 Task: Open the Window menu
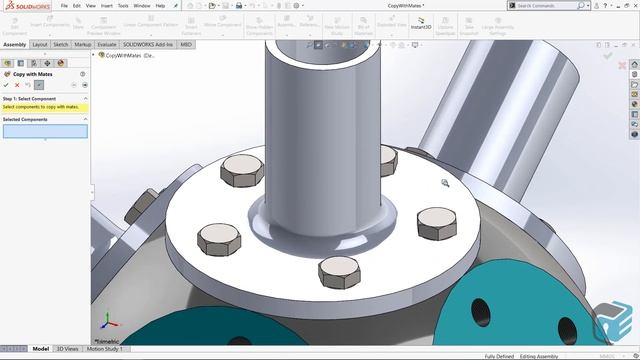pyautogui.click(x=142, y=6)
